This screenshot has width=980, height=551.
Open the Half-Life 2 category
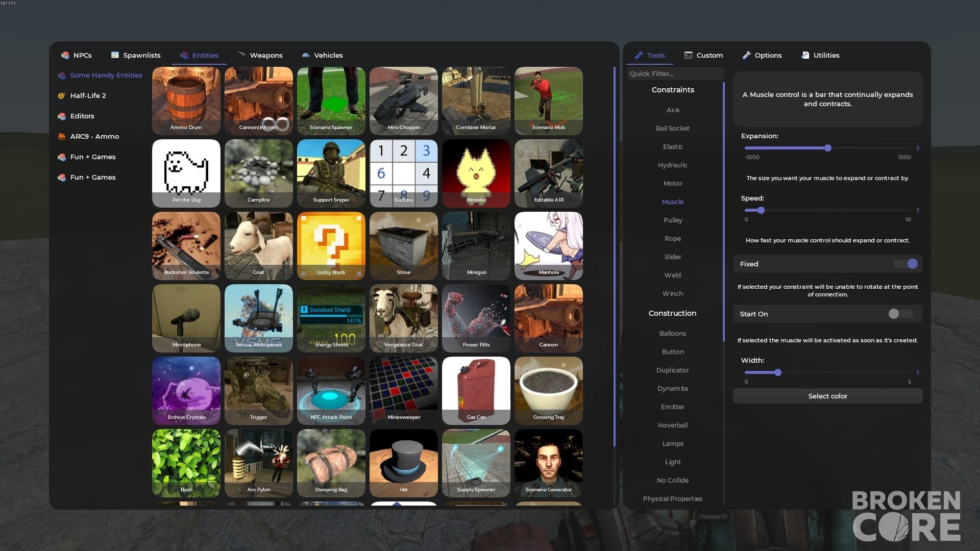point(82,95)
